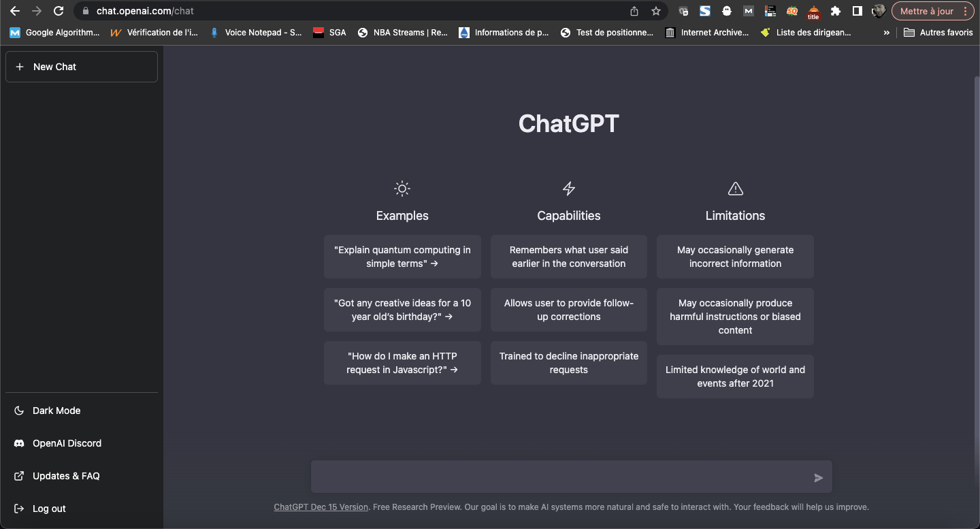Click the external-link icon beside Updates & FAQ
The height and width of the screenshot is (529, 980).
(x=19, y=476)
